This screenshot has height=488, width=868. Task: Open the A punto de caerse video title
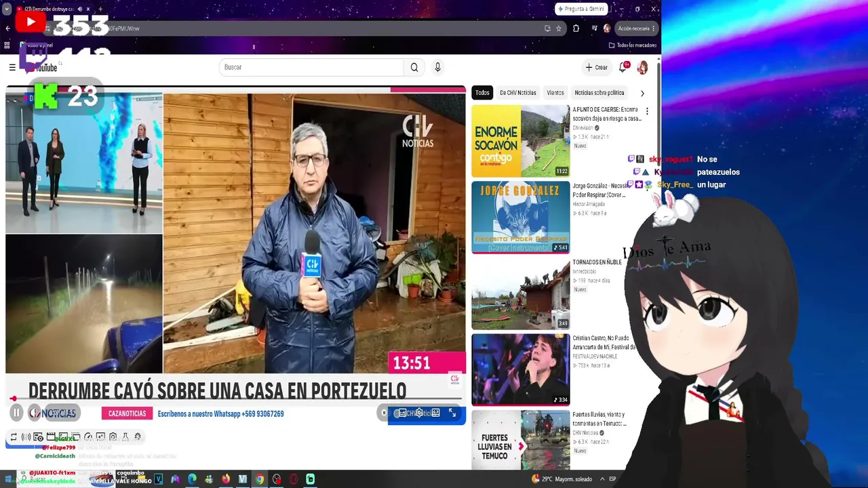pos(607,114)
